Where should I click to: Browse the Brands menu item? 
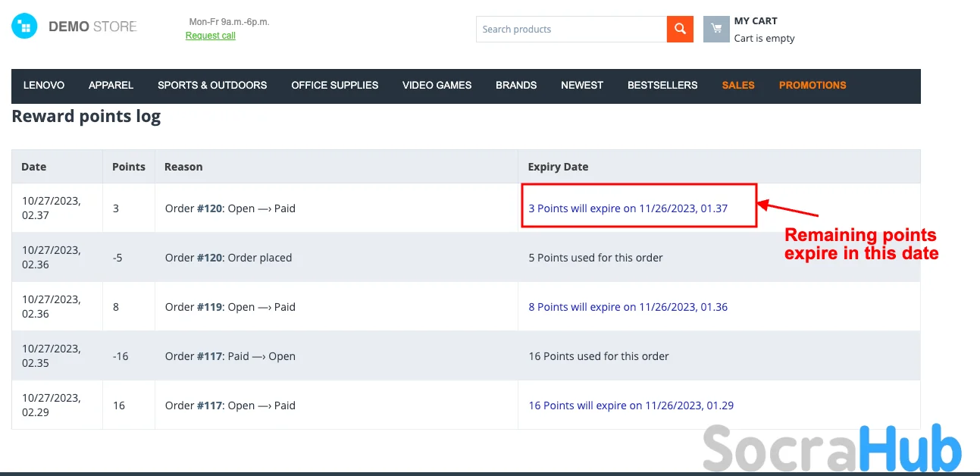click(516, 85)
